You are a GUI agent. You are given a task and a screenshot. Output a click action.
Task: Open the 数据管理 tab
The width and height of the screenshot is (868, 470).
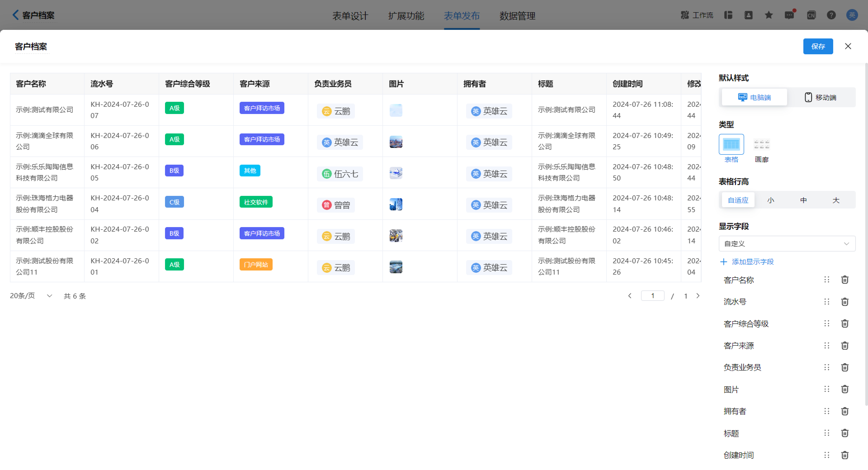(x=517, y=16)
